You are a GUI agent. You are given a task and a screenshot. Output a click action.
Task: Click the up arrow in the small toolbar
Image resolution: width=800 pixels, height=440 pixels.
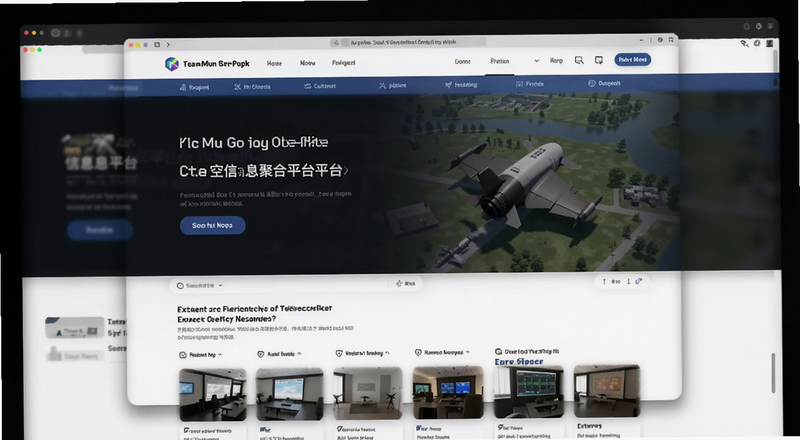click(x=604, y=281)
